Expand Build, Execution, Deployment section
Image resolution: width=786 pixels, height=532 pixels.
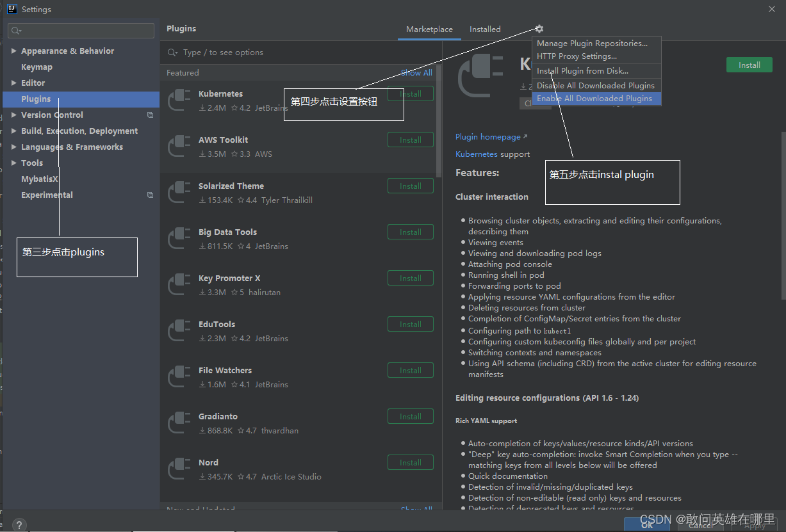tap(14, 131)
